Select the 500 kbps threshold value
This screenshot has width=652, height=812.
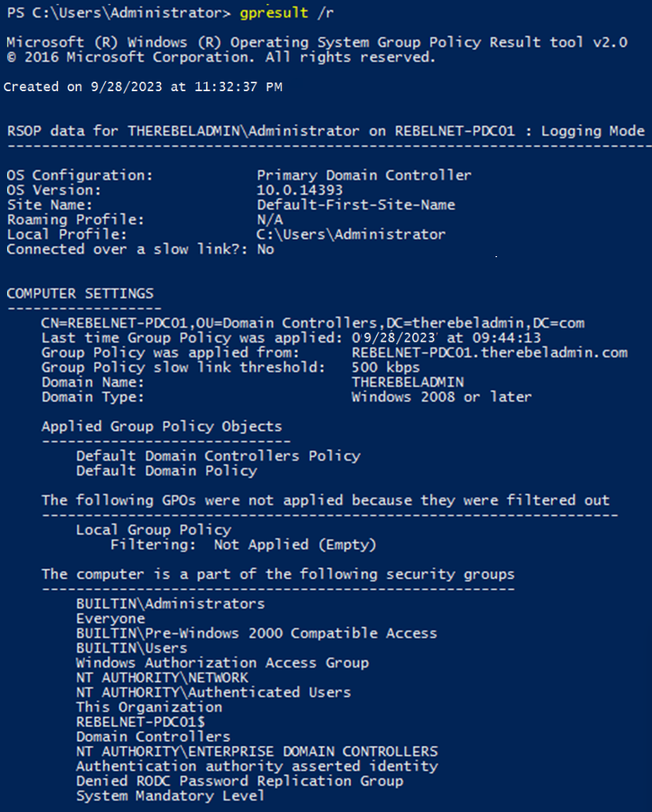tap(385, 367)
